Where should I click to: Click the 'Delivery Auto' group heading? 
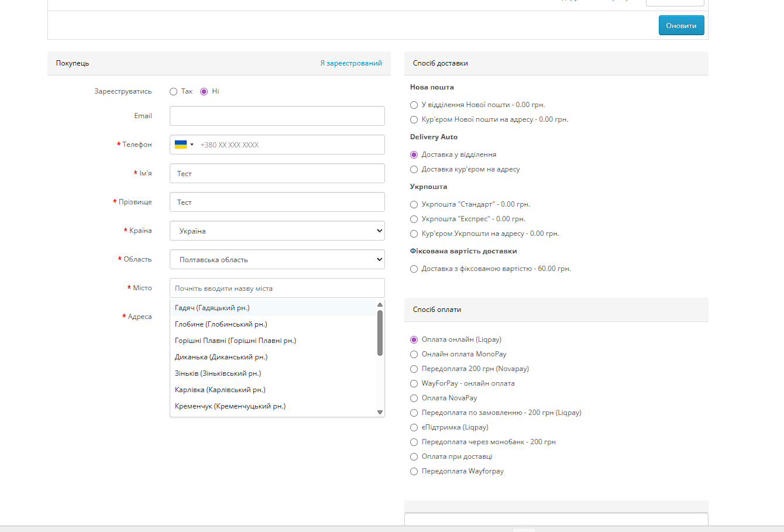click(x=434, y=137)
